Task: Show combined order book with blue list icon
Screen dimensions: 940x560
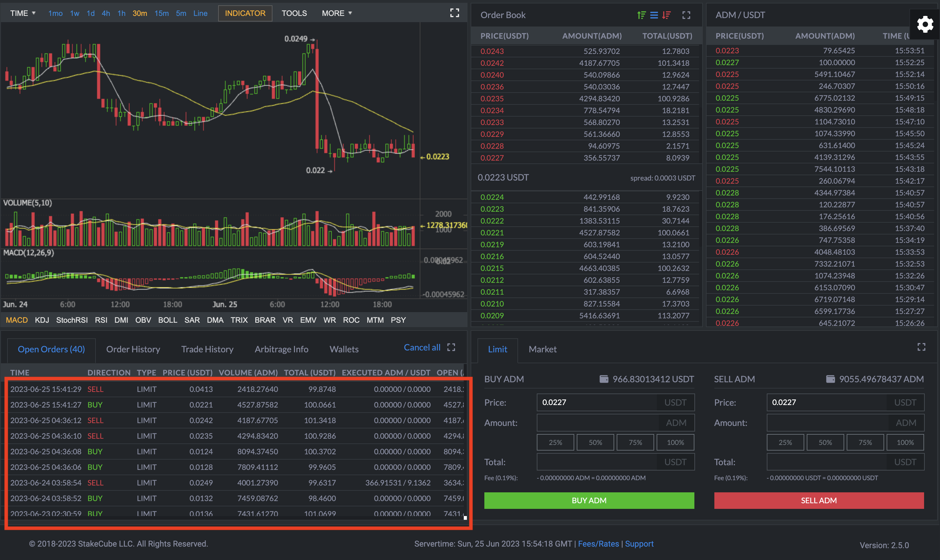Action: (654, 15)
